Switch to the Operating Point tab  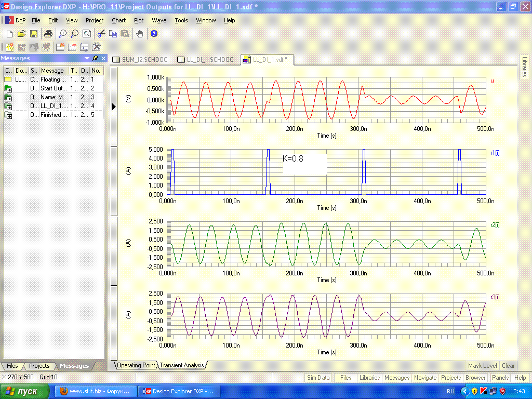click(x=136, y=365)
